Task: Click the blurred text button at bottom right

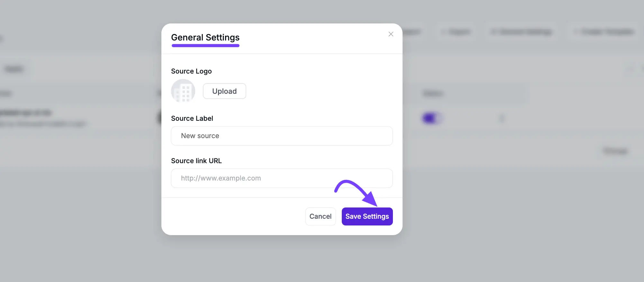Action: pos(615,151)
